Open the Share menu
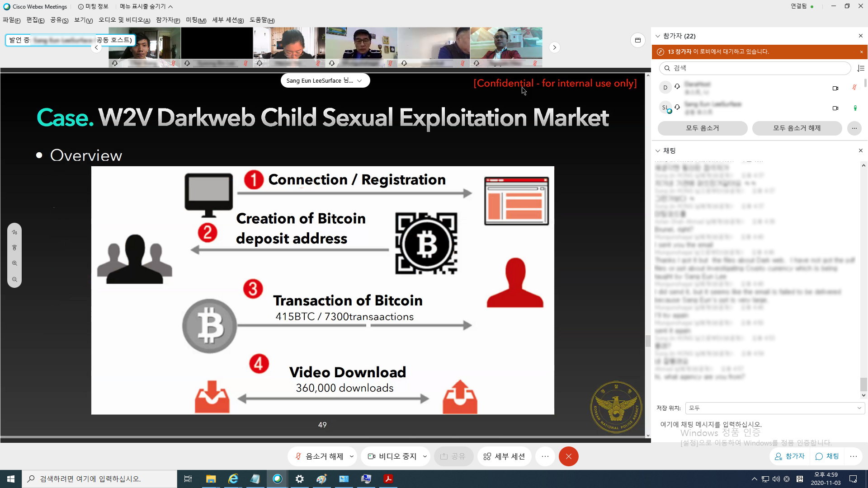Image resolution: width=868 pixels, height=488 pixels. [x=59, y=20]
